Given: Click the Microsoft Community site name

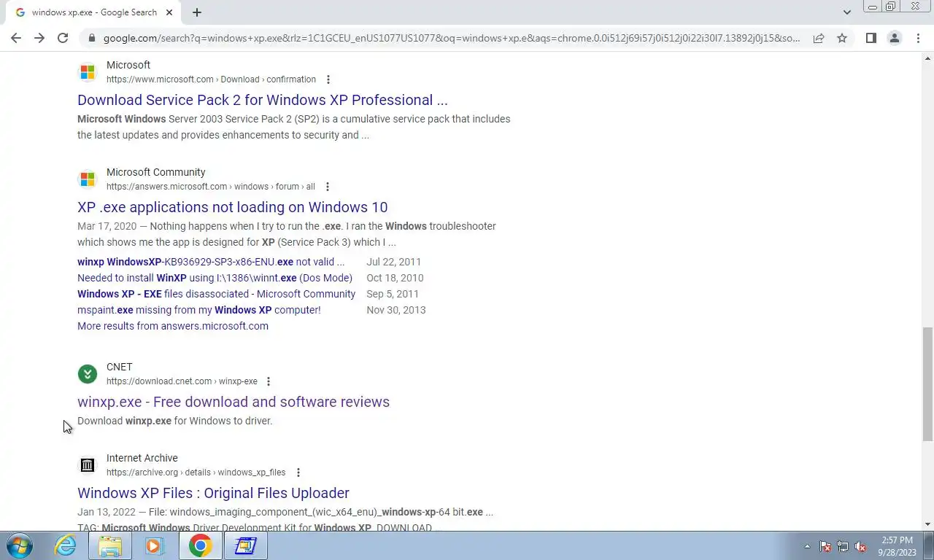Looking at the screenshot, I should click(x=156, y=172).
